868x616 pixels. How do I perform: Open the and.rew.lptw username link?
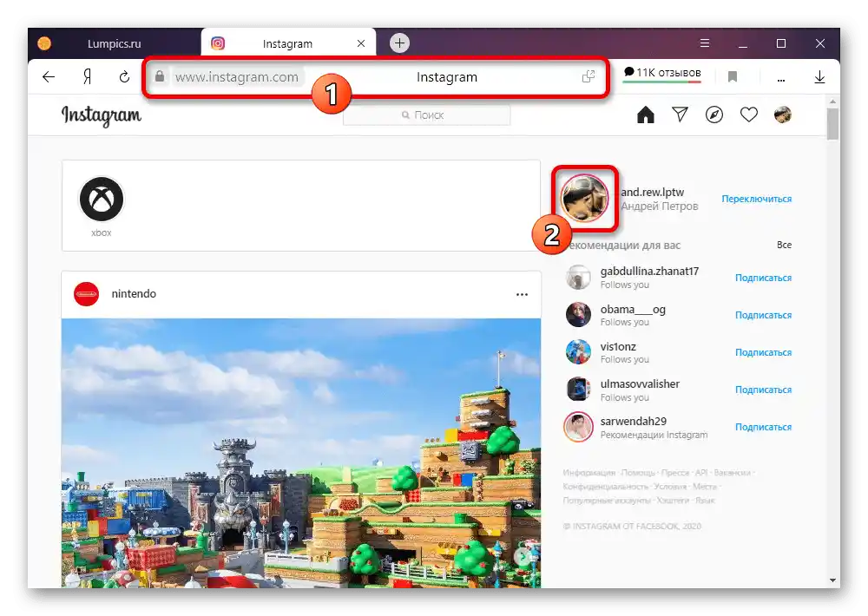pos(652,192)
